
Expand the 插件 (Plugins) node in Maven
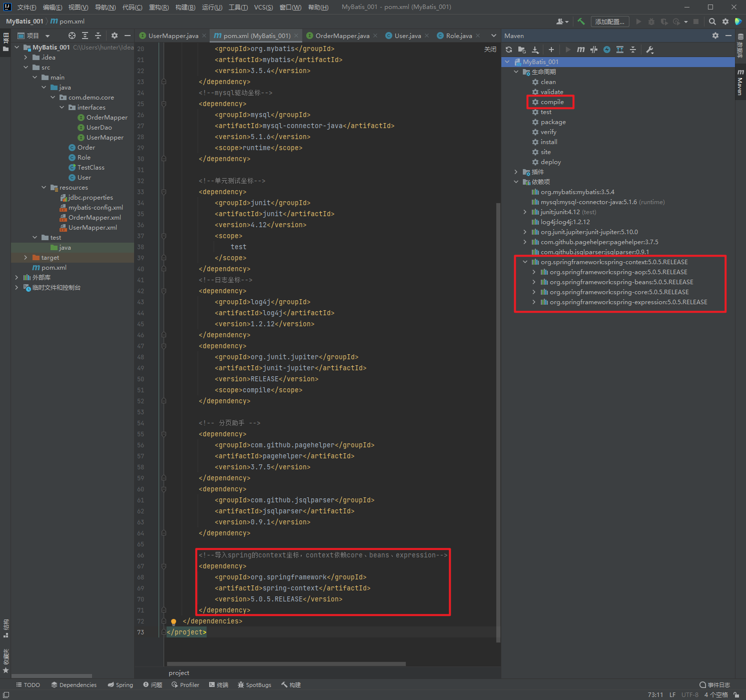click(516, 172)
